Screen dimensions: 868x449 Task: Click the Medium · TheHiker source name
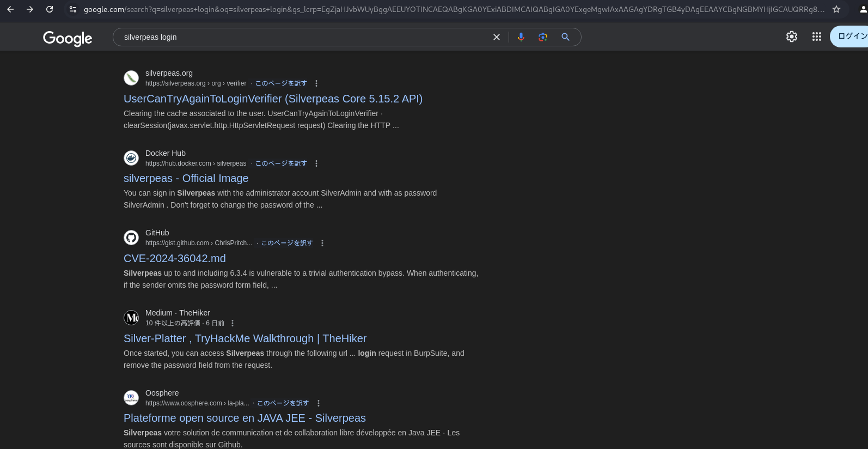(178, 313)
